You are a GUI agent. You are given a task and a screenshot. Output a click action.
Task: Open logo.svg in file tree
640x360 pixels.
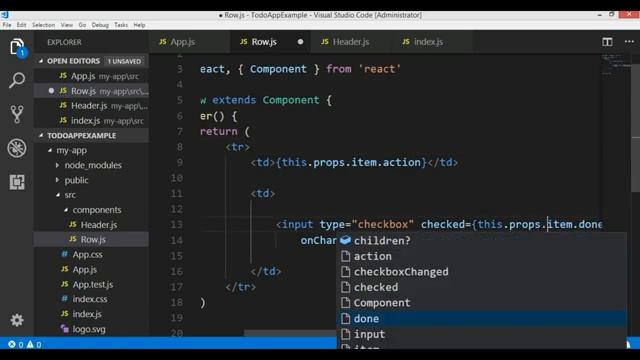pos(91,329)
